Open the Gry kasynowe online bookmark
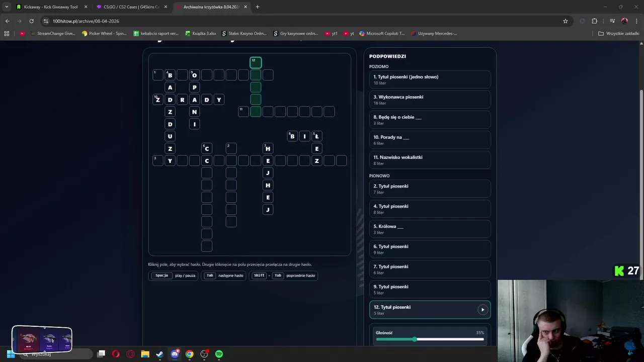This screenshot has height=362, width=644. [x=296, y=34]
